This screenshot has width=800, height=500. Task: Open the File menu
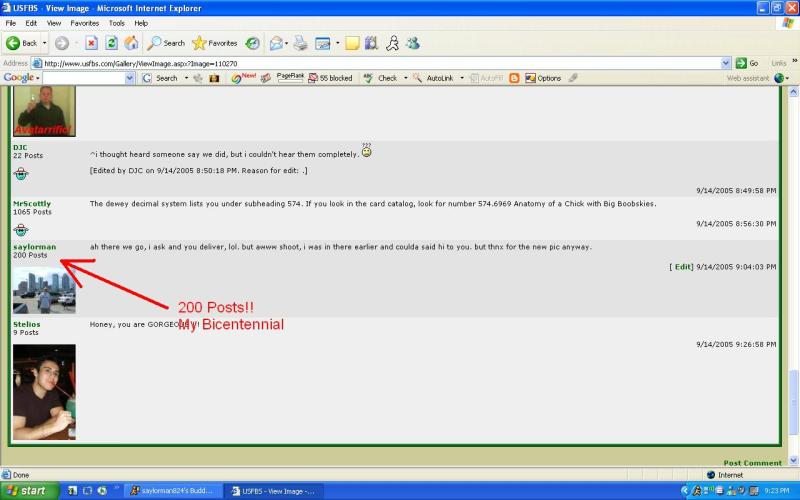[x=10, y=23]
